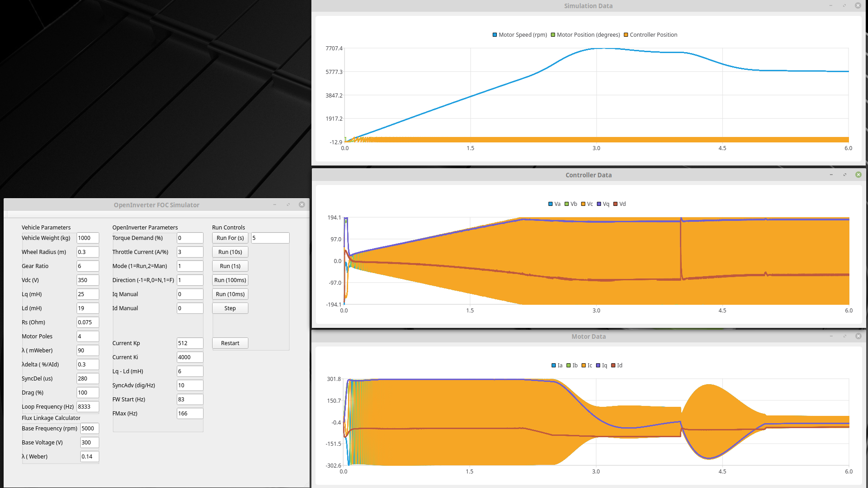Maximize the Motor Data window
This screenshot has width=868, height=488.
[x=844, y=337]
